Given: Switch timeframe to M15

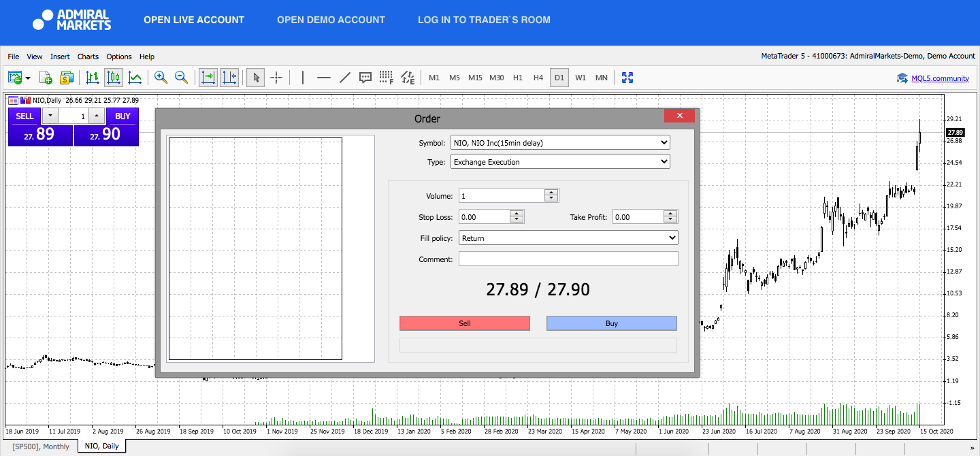Looking at the screenshot, I should [x=475, y=78].
